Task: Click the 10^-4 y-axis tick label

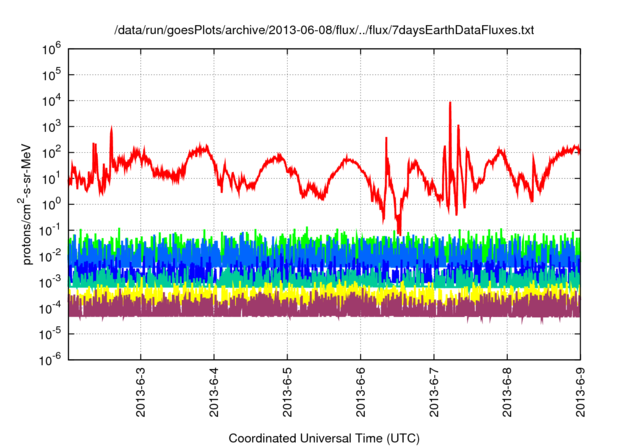Action: 51,308
